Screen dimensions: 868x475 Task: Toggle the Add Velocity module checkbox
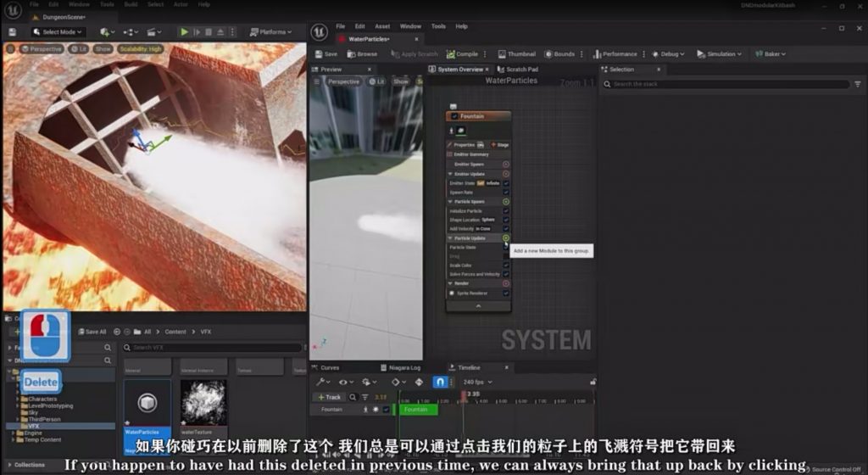[506, 229]
